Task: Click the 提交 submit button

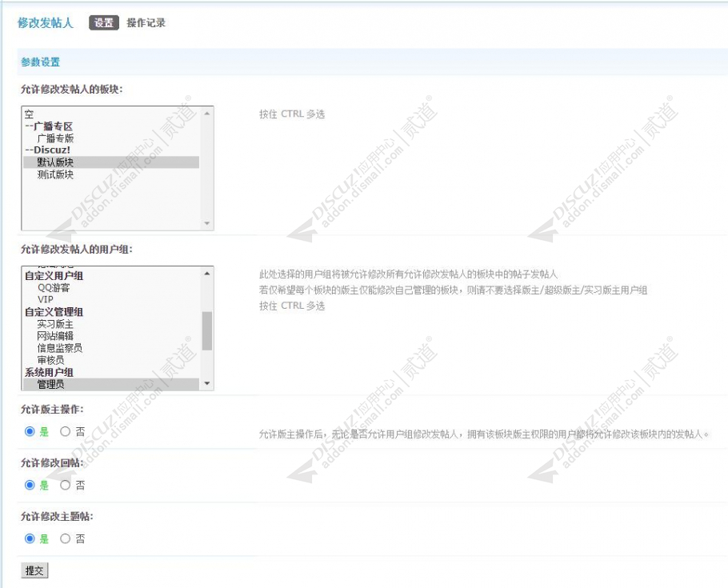Action: (x=34, y=570)
